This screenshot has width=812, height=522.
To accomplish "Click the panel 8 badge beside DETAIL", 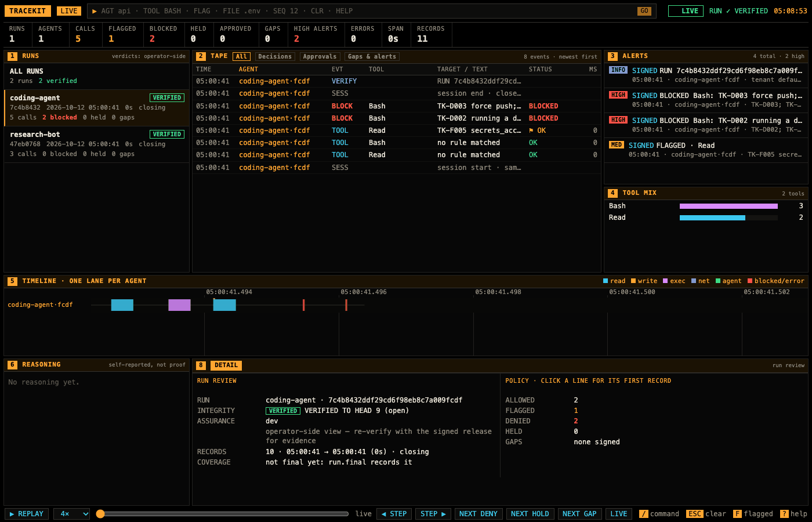I will pyautogui.click(x=201, y=365).
